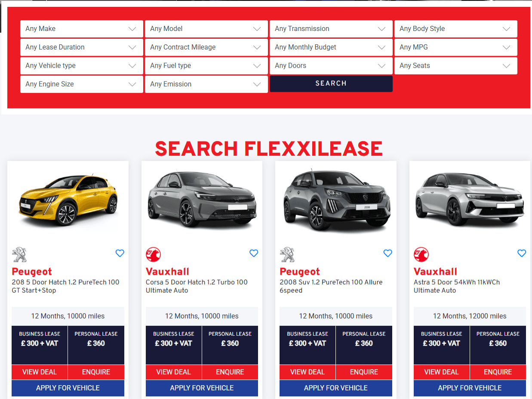Click the Peugeot logo on 2008 Suv card
The width and height of the screenshot is (532, 399).
coord(287,255)
